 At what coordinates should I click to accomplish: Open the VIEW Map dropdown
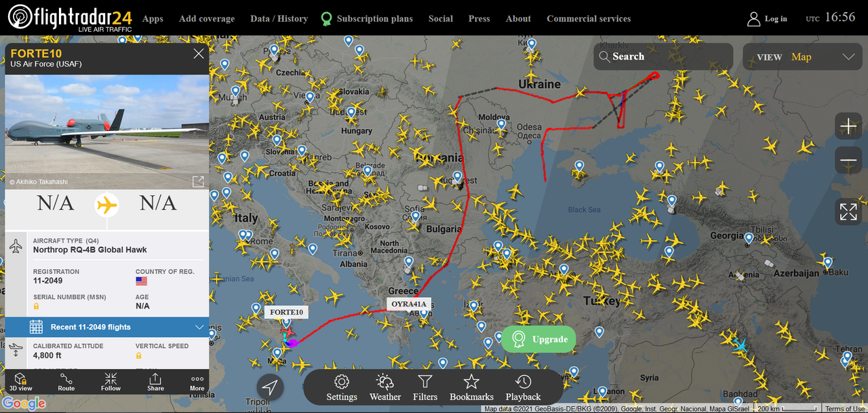click(x=802, y=57)
